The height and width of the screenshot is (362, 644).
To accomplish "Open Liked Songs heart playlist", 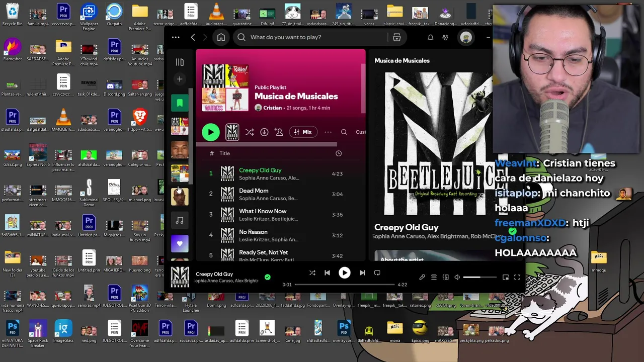I will (180, 243).
